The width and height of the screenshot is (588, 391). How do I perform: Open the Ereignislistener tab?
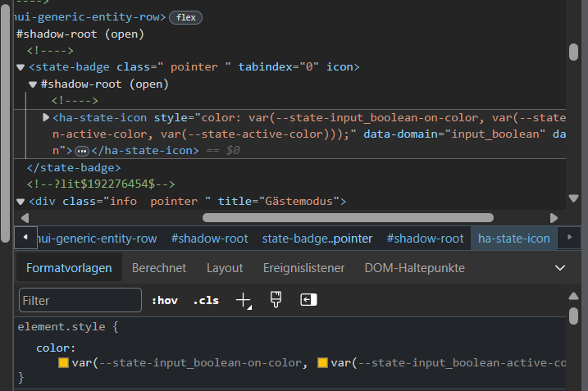[x=303, y=268]
